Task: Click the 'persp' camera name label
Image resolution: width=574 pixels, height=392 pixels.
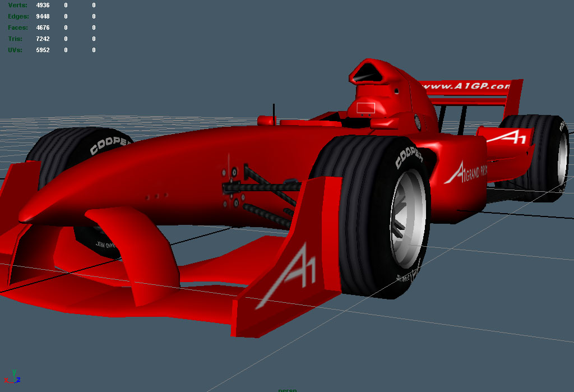Action: tap(288, 390)
